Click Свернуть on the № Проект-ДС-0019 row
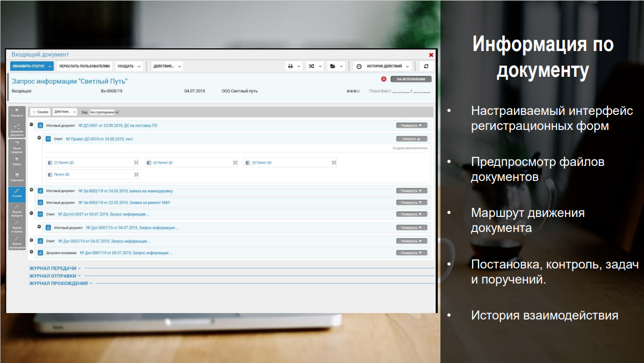This screenshot has width=644, height=363. point(411,139)
